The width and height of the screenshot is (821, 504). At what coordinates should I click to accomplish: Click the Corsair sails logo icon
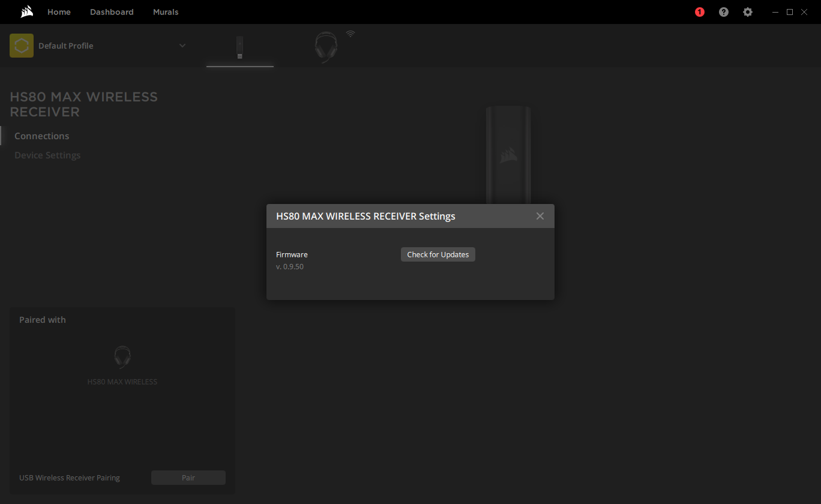26,11
